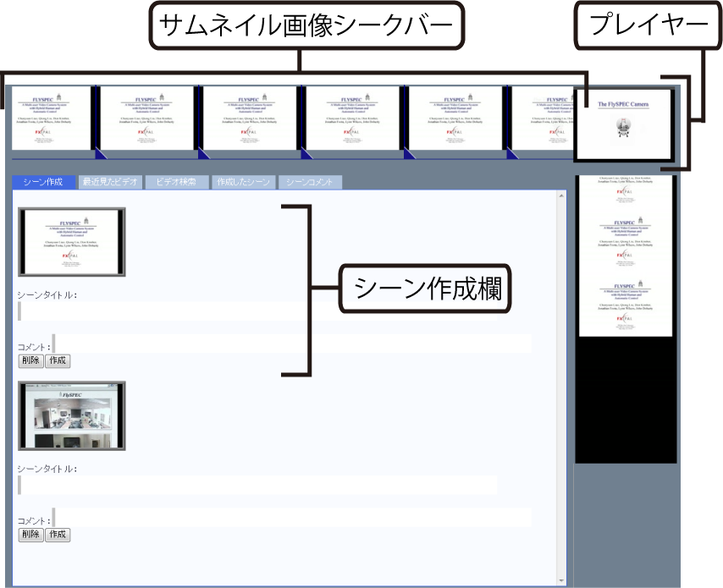Click sixth partially covered seek bar thumbnail

[x=543, y=118]
